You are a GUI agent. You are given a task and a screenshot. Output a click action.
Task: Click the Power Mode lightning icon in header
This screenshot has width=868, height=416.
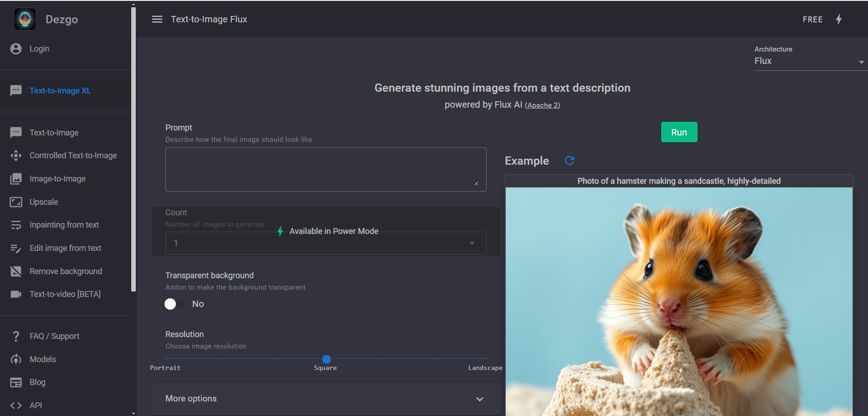click(838, 19)
